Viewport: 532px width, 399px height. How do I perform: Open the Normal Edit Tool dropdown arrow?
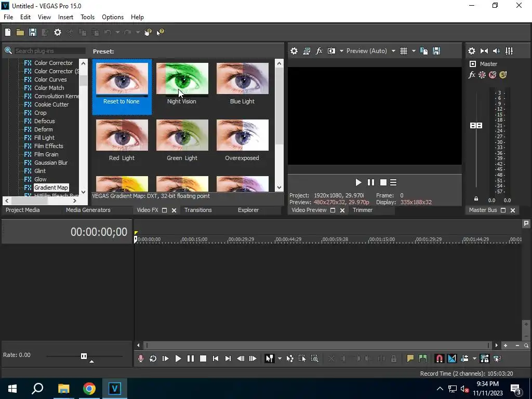coord(280,358)
